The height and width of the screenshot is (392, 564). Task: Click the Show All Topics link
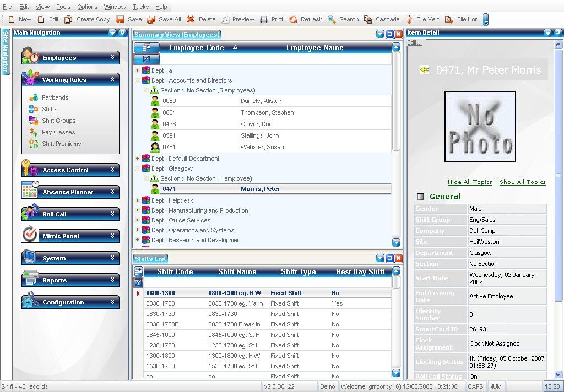click(522, 182)
